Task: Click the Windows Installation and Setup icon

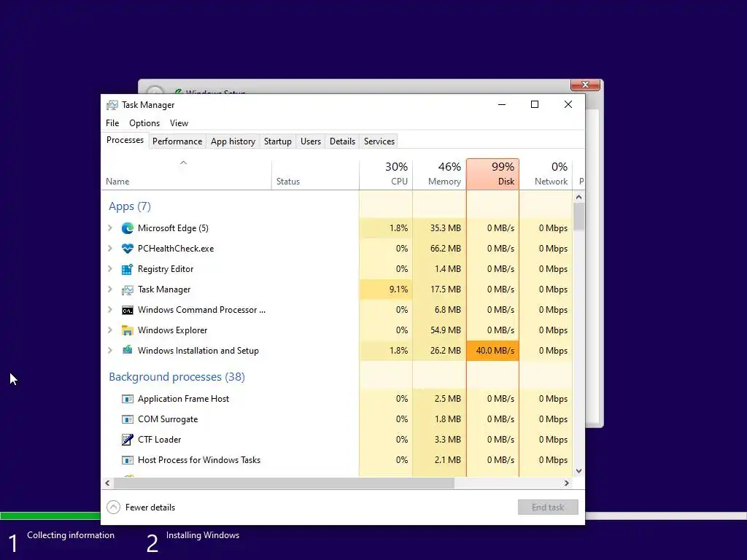Action: click(127, 351)
